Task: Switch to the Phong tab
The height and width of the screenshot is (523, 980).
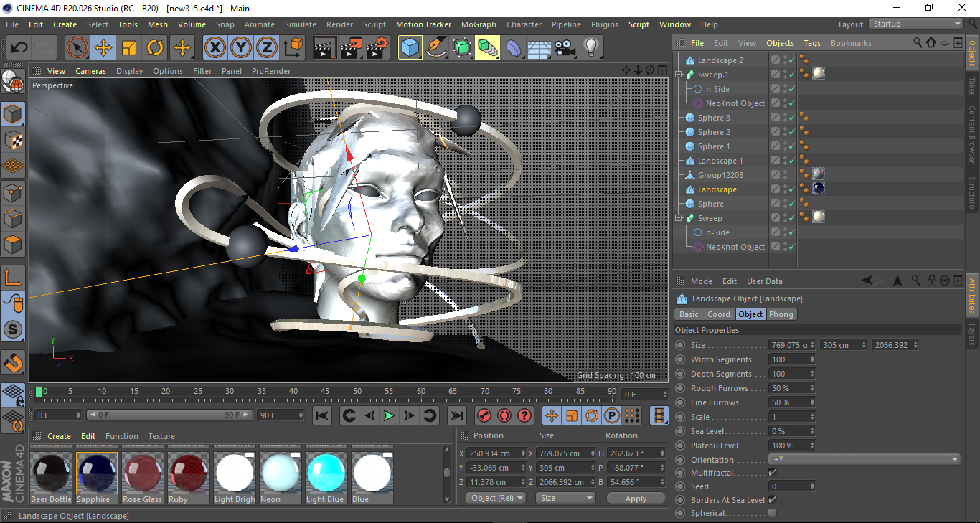Action: click(x=781, y=314)
